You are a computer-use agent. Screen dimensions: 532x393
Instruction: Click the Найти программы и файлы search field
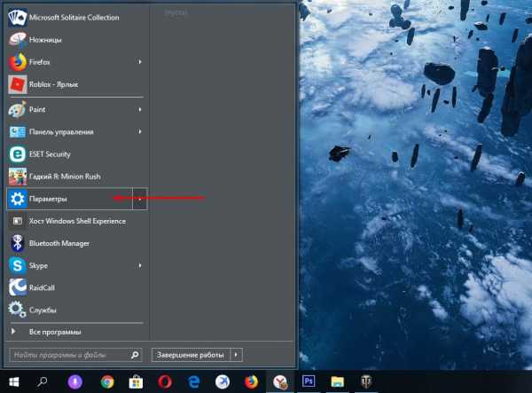(x=75, y=355)
